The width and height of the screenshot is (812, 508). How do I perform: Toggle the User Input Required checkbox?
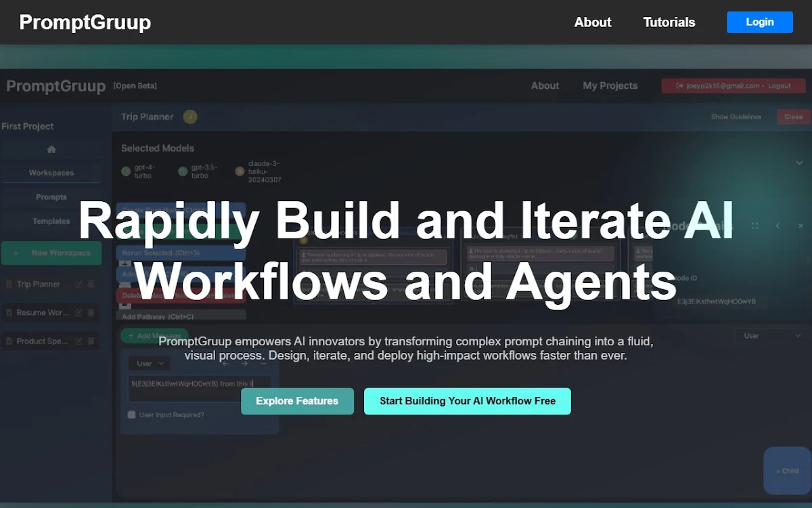pos(132,415)
